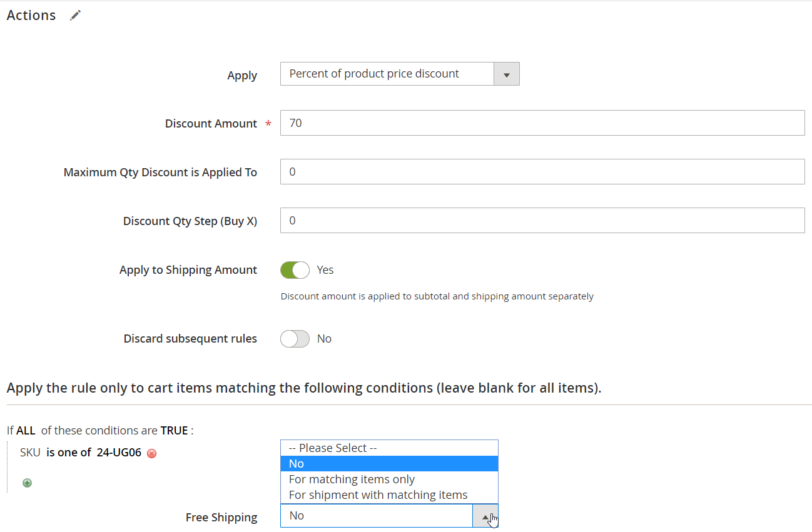The width and height of the screenshot is (812, 532).
Task: Click the Free Shipping dropdown arrow
Action: coord(485,516)
